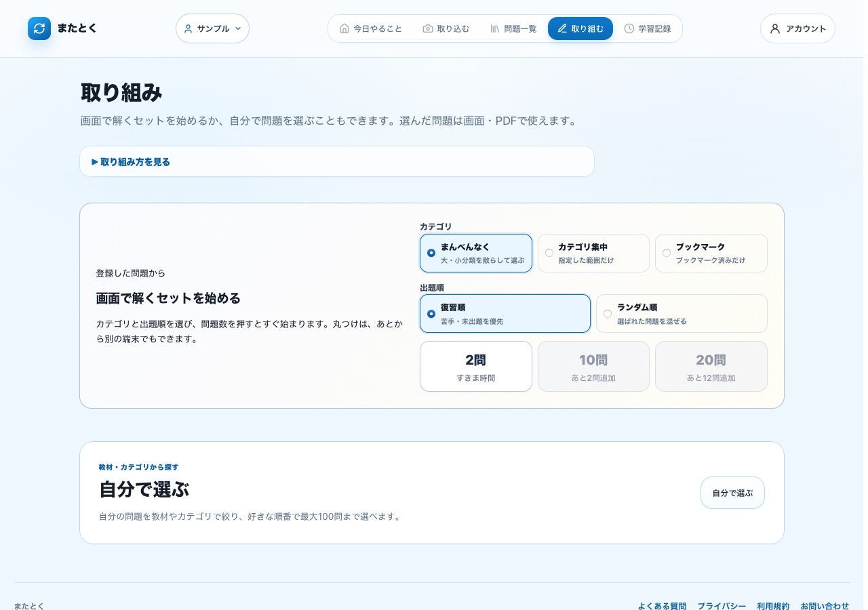Viewport: 868px width, 610px height.
Task: Click the 20問 set button
Action: [711, 366]
